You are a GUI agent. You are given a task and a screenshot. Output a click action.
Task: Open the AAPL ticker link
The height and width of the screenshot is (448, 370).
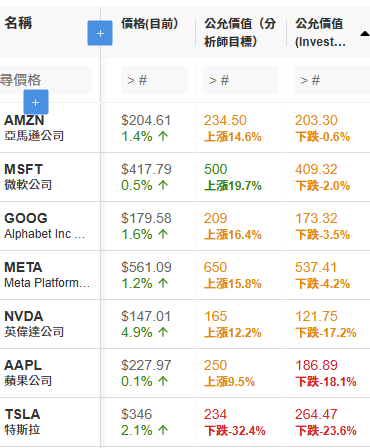click(23, 365)
